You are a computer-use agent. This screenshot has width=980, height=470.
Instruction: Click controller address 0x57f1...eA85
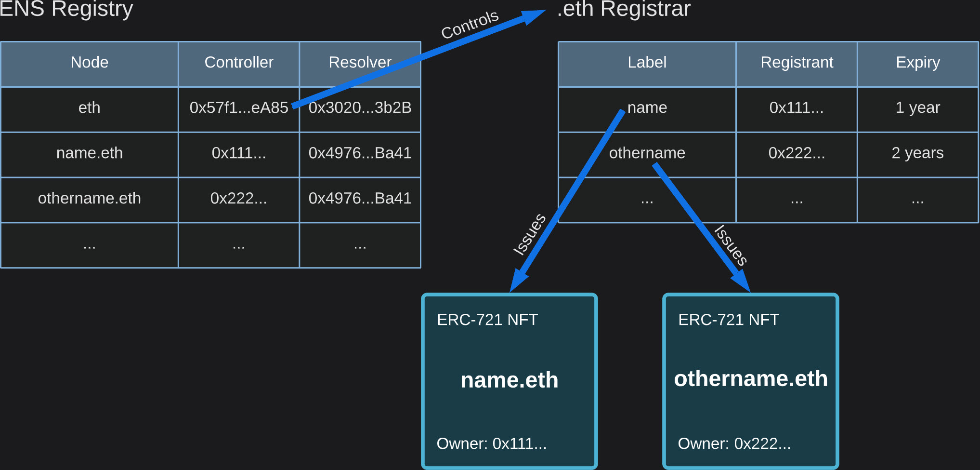[238, 108]
